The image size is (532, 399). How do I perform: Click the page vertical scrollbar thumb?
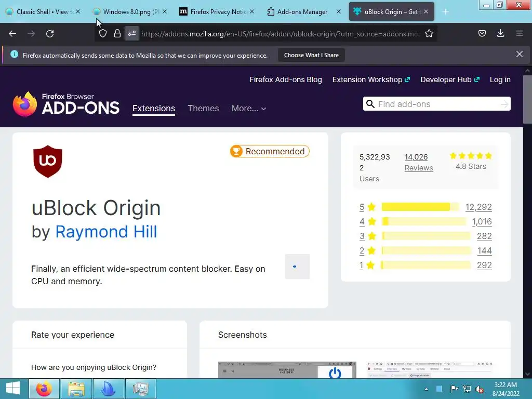click(x=527, y=99)
